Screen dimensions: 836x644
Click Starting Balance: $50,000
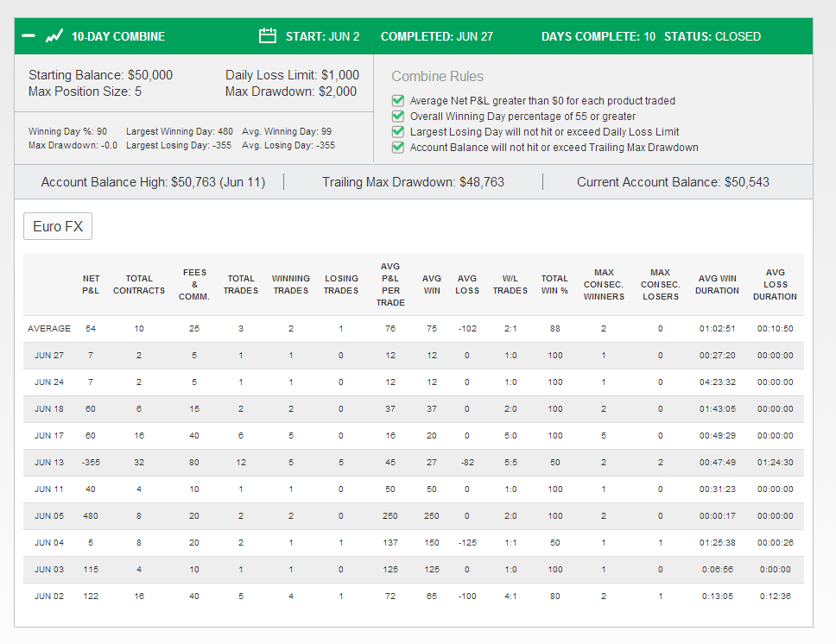(x=100, y=74)
